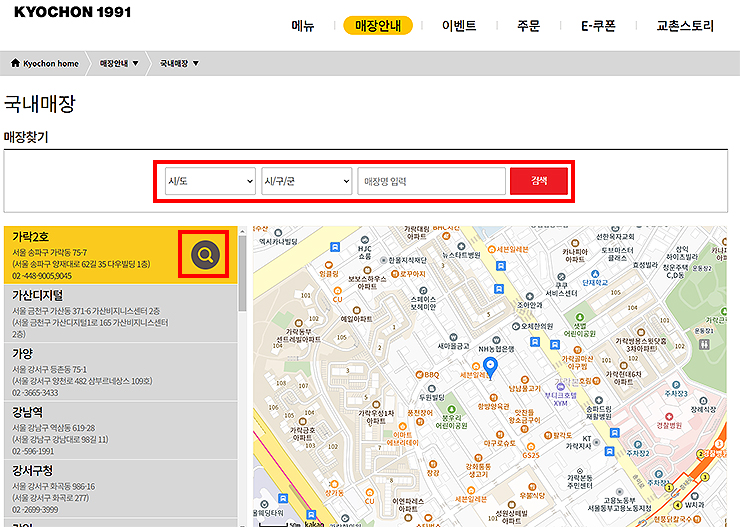
Task: Expand the 국내매장 breadcrumb dropdown
Action: coord(179,63)
